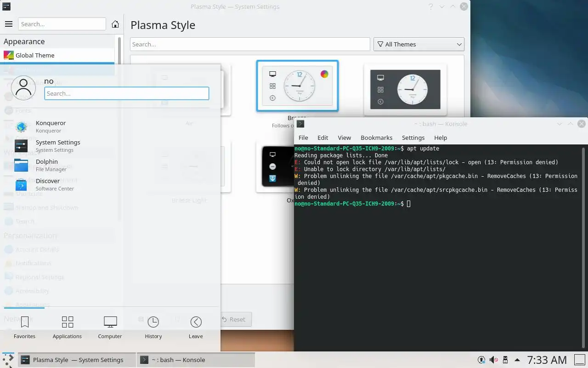Switch to the History launcher tab
Viewport: 588px width, 368px height.
(153, 327)
